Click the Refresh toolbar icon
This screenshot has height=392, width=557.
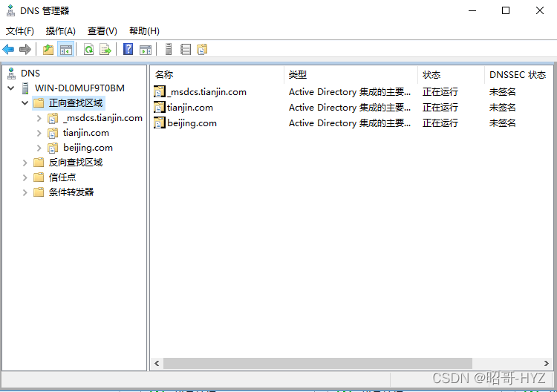88,49
